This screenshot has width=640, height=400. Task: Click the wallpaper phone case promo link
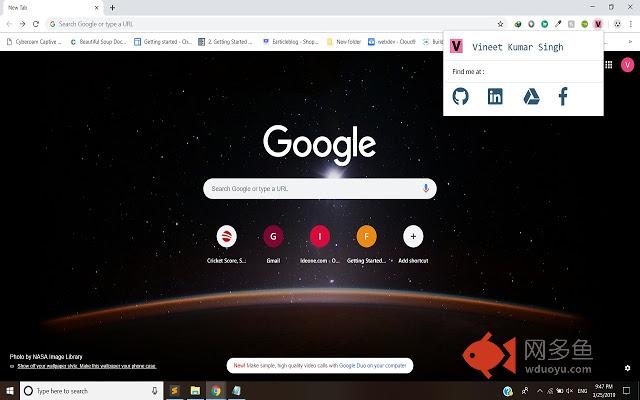click(x=87, y=366)
